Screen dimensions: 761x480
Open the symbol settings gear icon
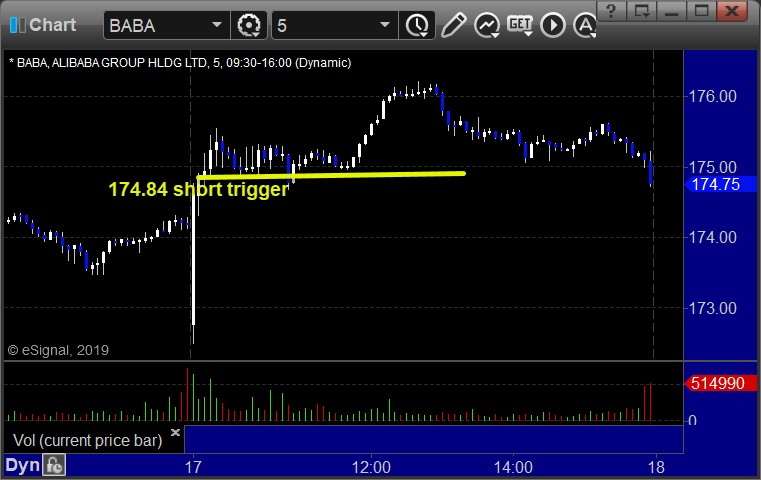point(249,25)
